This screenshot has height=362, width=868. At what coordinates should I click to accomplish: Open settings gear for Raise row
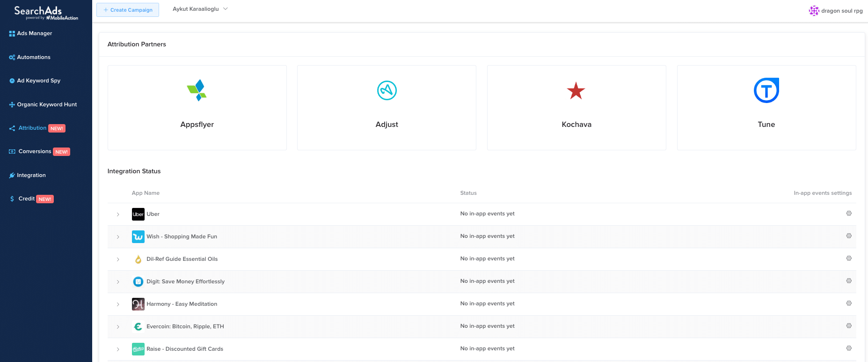click(x=849, y=348)
